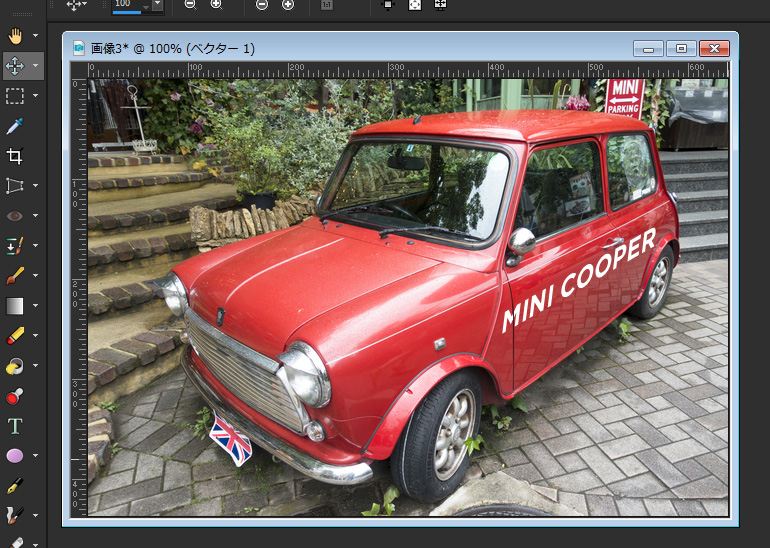Click the 1:1 actual size icon
770x548 pixels.
[327, 5]
